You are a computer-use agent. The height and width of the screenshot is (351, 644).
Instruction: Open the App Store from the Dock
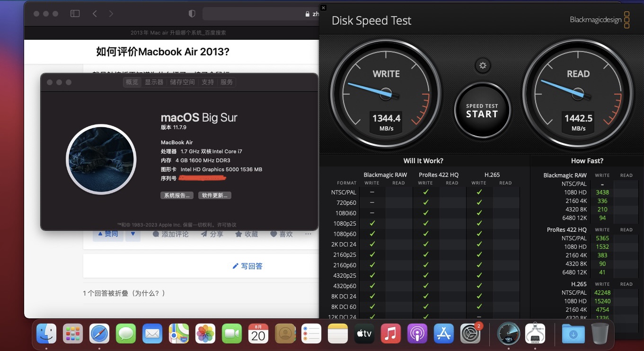[x=444, y=334]
